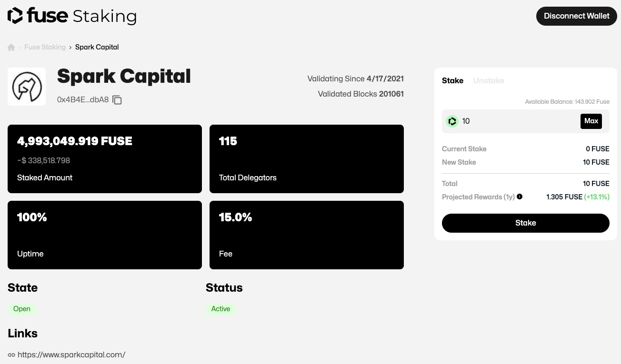The height and width of the screenshot is (364, 621).
Task: Click the 15.0% Fee card
Action: pyautogui.click(x=307, y=235)
